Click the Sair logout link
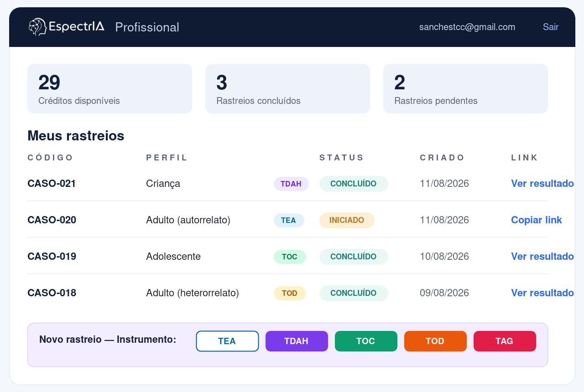584x392 pixels. coord(551,27)
